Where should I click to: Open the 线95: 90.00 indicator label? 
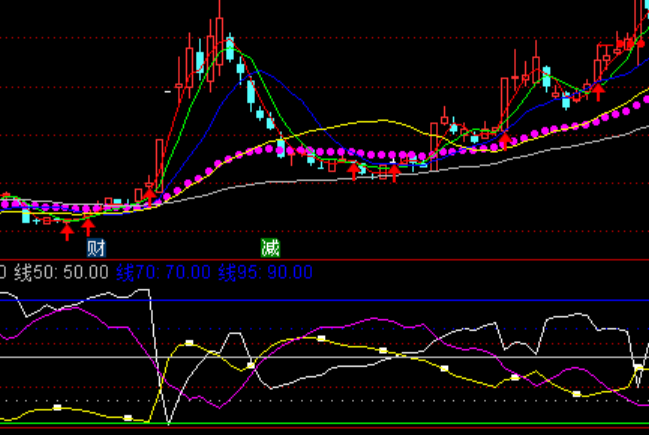click(x=266, y=272)
